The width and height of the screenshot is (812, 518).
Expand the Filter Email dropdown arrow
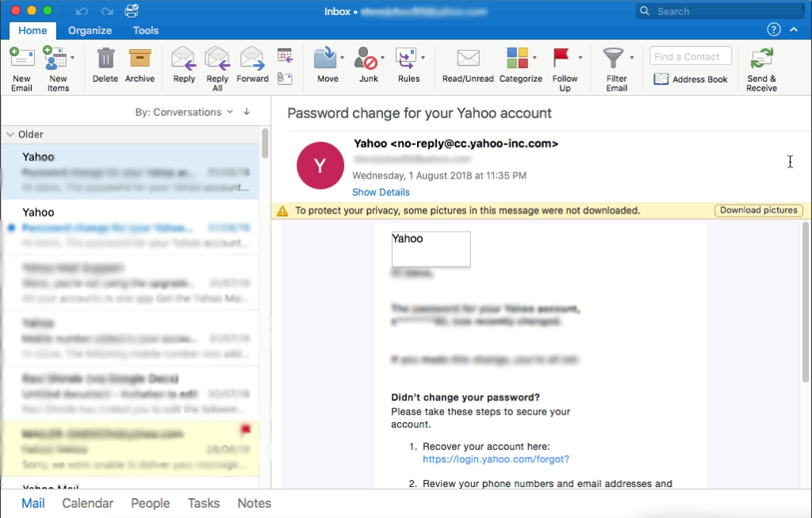click(x=631, y=57)
